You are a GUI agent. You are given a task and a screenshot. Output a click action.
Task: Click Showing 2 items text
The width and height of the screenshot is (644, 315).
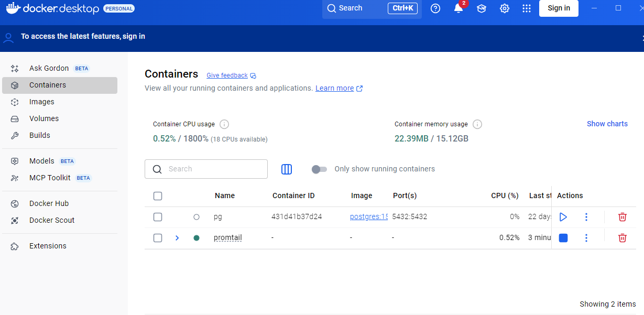click(x=608, y=304)
